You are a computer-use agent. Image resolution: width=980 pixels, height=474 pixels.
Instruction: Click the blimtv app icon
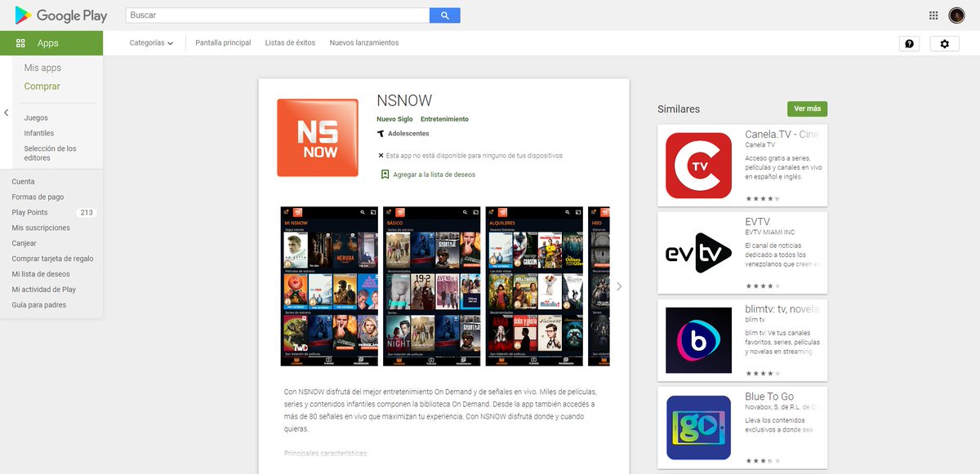pos(699,340)
